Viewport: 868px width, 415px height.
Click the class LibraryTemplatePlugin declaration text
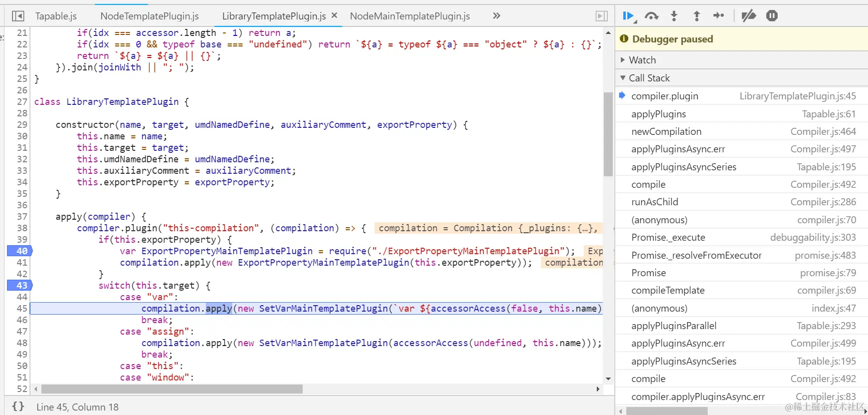[x=111, y=101]
